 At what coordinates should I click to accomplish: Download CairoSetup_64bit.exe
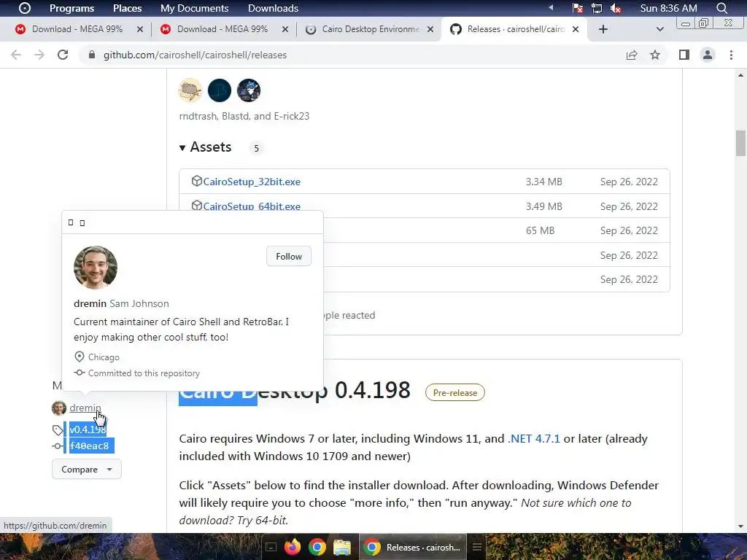[252, 206]
